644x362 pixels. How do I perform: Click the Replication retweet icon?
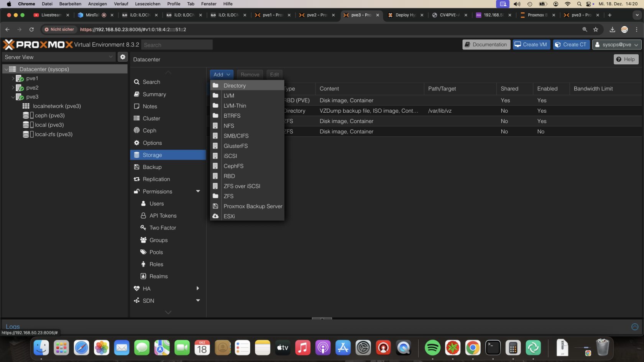point(136,179)
